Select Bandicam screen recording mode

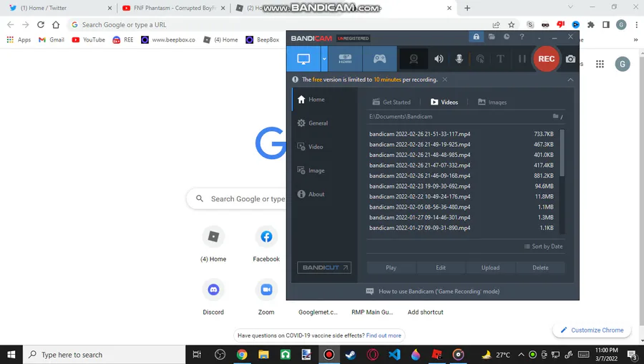point(303,59)
